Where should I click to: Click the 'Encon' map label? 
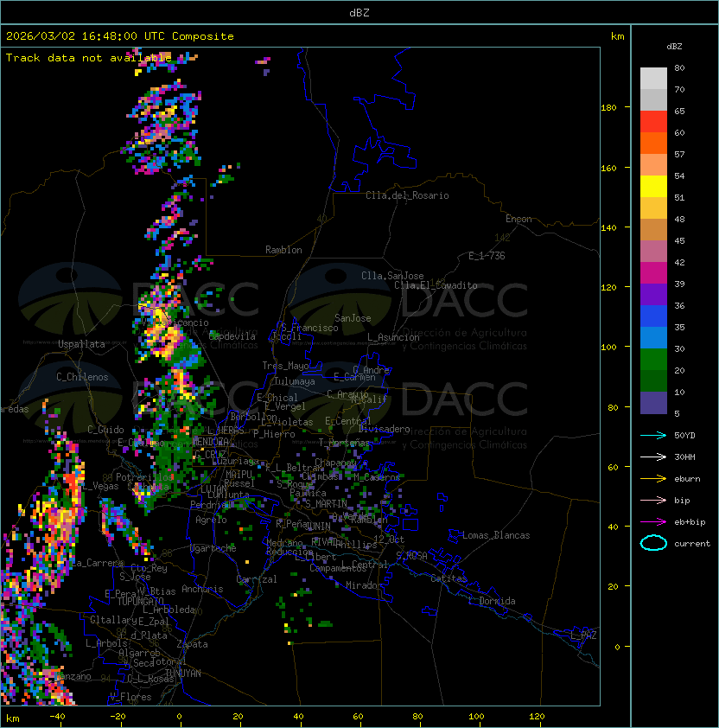pyautogui.click(x=519, y=219)
